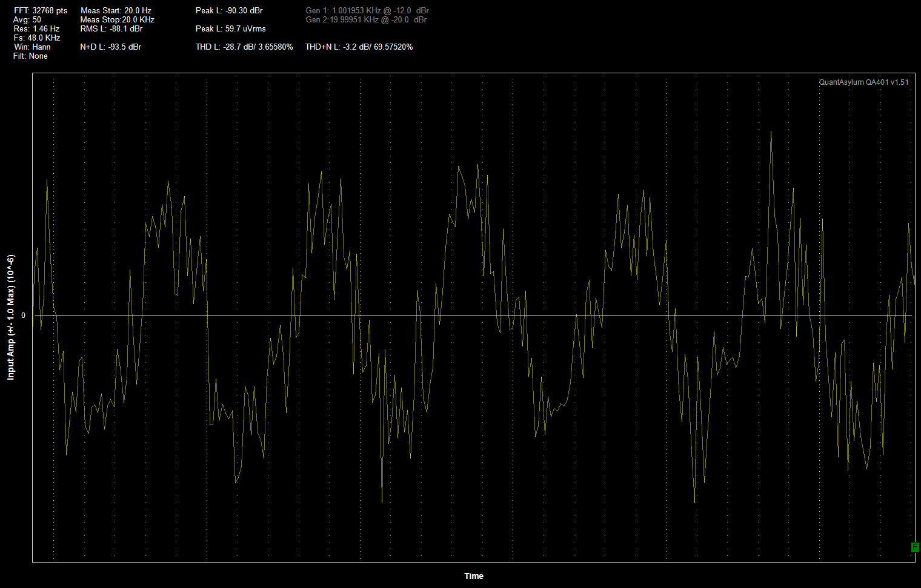The height and width of the screenshot is (588, 921).
Task: Click the green F indicator at plot edge
Action: [x=915, y=547]
